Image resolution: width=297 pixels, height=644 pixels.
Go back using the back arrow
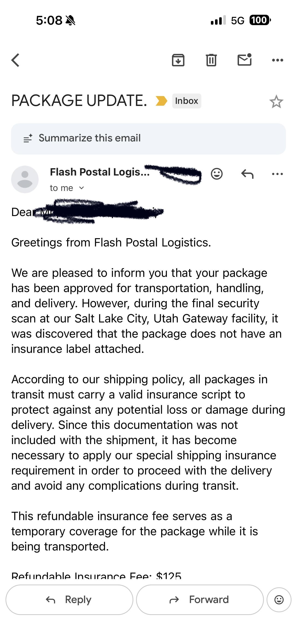[15, 60]
